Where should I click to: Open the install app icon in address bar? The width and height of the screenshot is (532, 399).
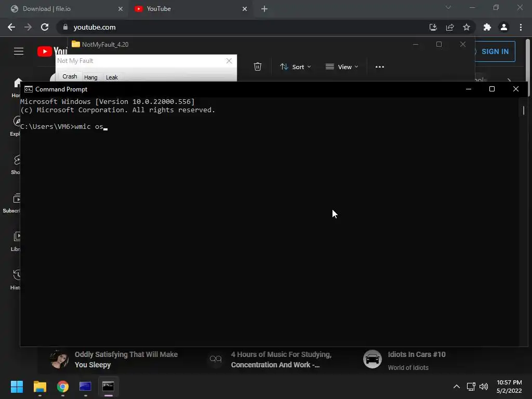tap(433, 27)
